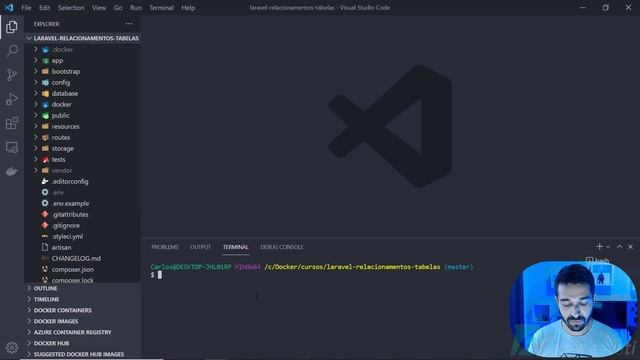This screenshot has height=360, width=640.
Task: Expand the vendor folder
Action: pyautogui.click(x=82, y=171)
